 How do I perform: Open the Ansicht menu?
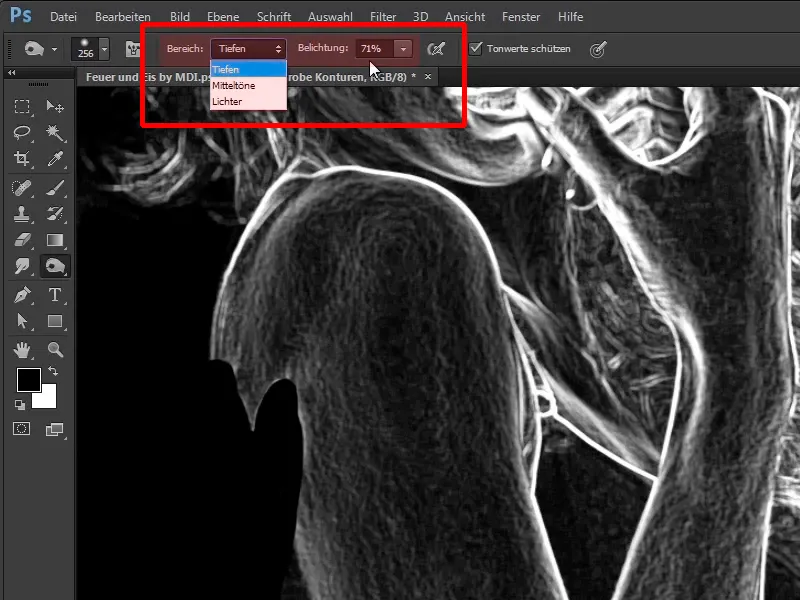coord(465,17)
